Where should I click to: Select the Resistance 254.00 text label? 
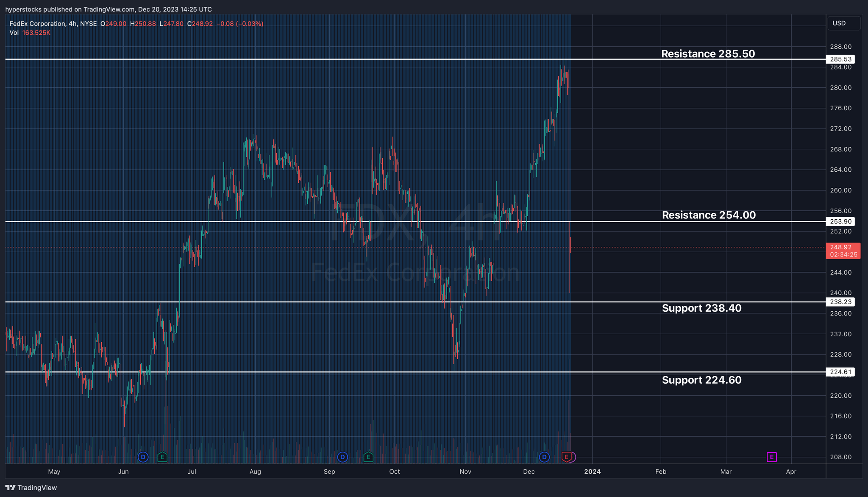pyautogui.click(x=709, y=215)
